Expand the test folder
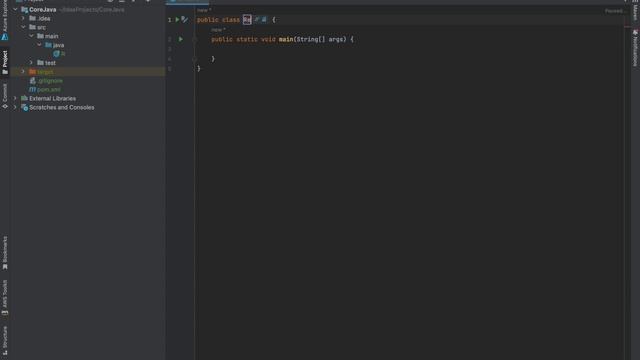 click(x=31, y=63)
